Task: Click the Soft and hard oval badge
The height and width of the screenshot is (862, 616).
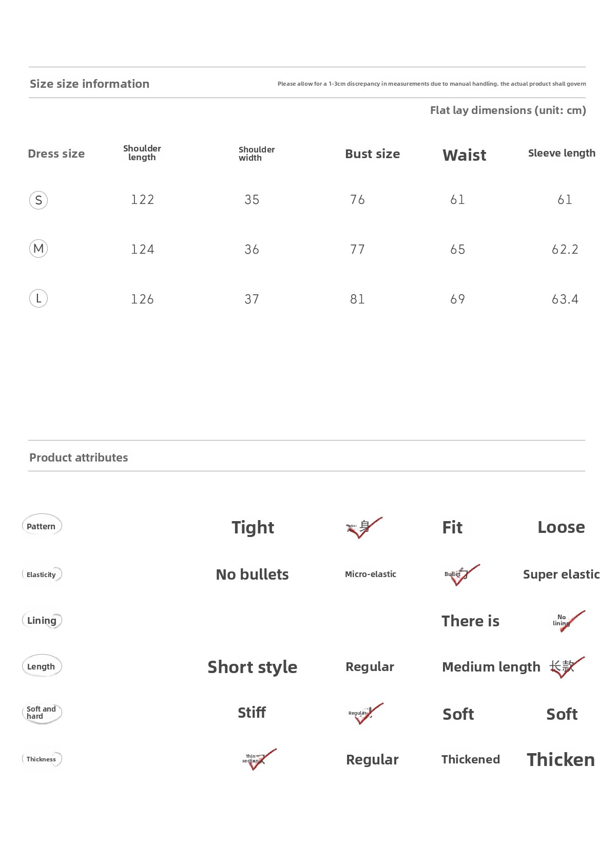Action: click(42, 713)
